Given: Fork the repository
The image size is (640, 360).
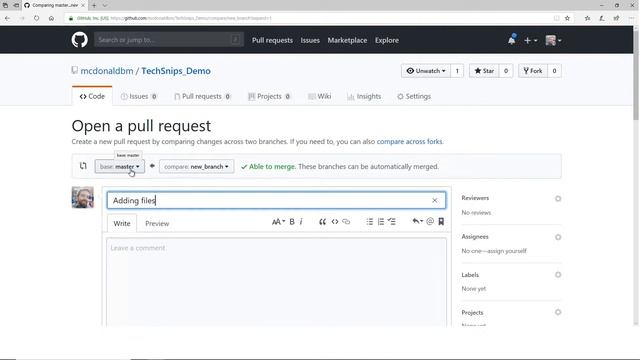Looking at the screenshot, I should (x=533, y=71).
